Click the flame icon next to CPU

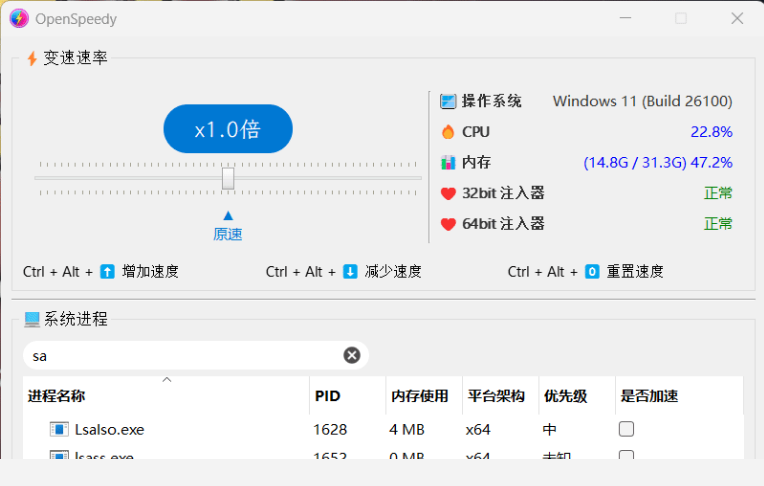point(447,131)
